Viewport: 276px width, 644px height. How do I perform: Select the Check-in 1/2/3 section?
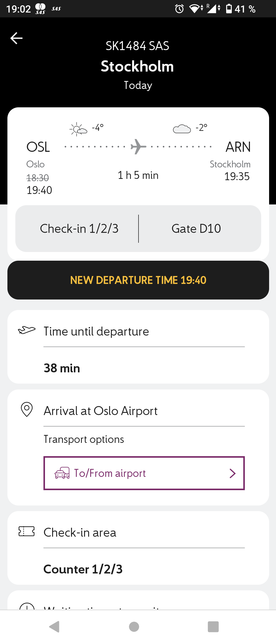[x=79, y=228]
